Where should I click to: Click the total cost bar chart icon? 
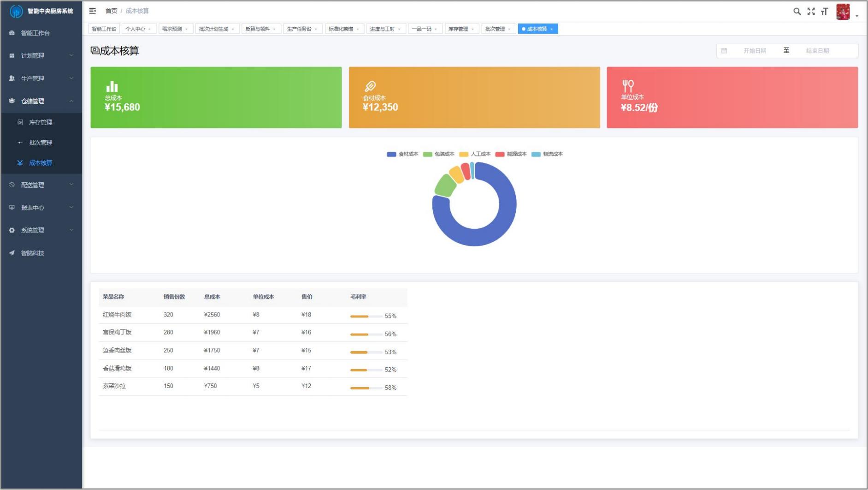112,87
